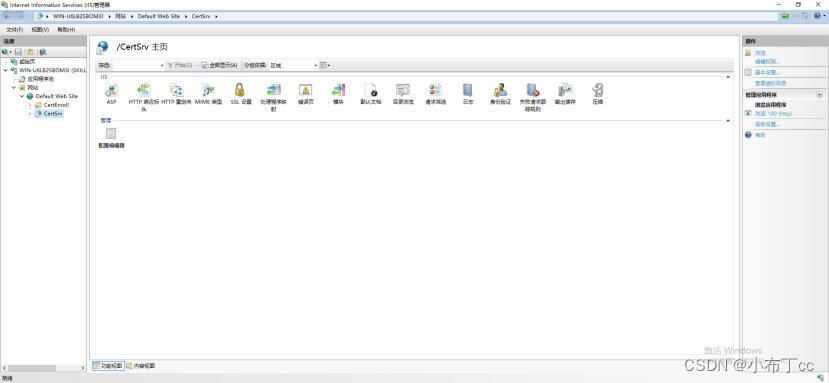Open the help icon in address bar

tap(818, 16)
